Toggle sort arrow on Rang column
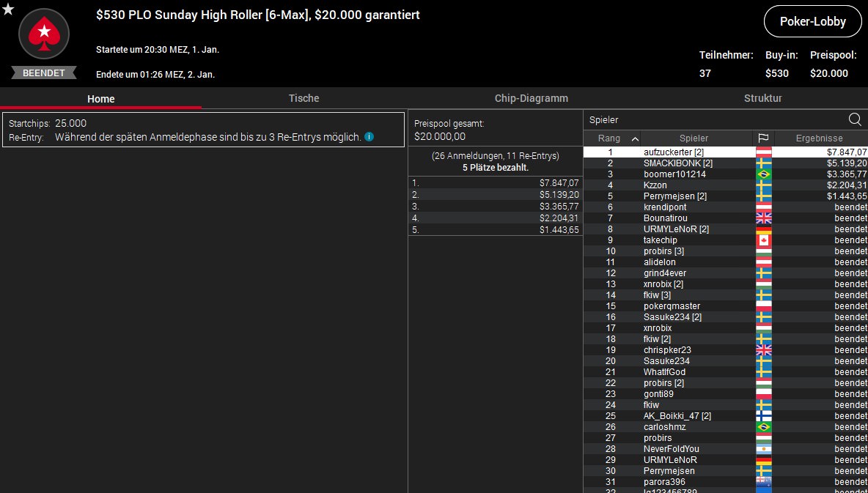Screen dimensions: 868x493 pos(635,138)
